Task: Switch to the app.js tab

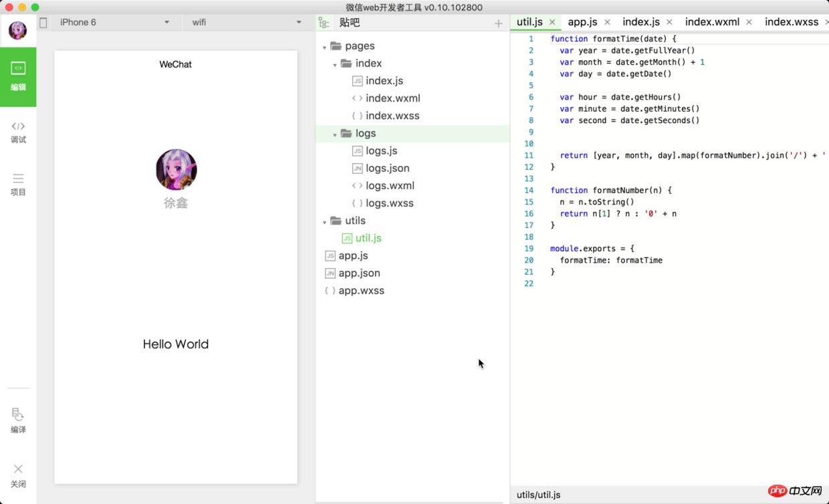Action: point(582,22)
